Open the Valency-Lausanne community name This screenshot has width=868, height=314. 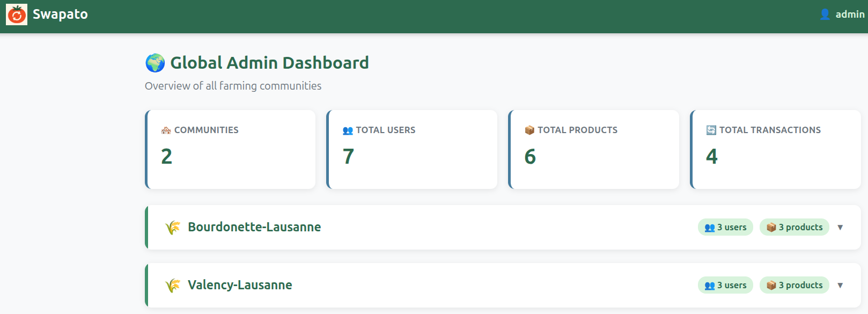(240, 285)
